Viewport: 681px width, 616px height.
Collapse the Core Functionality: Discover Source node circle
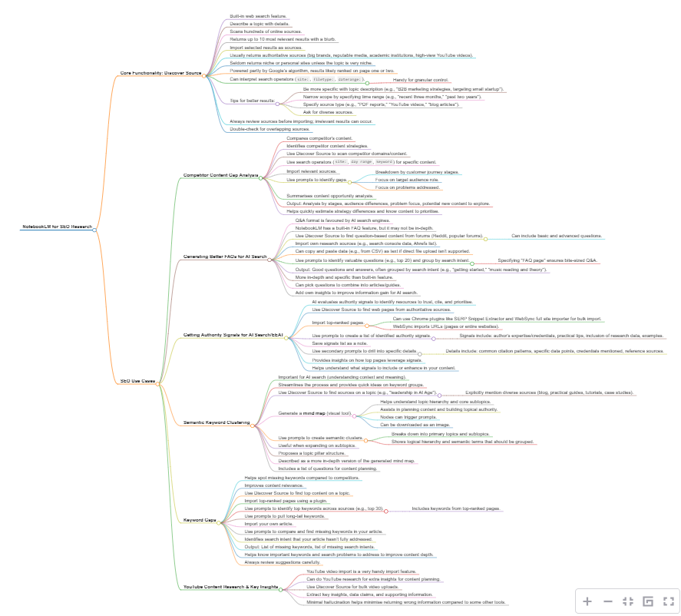point(204,76)
